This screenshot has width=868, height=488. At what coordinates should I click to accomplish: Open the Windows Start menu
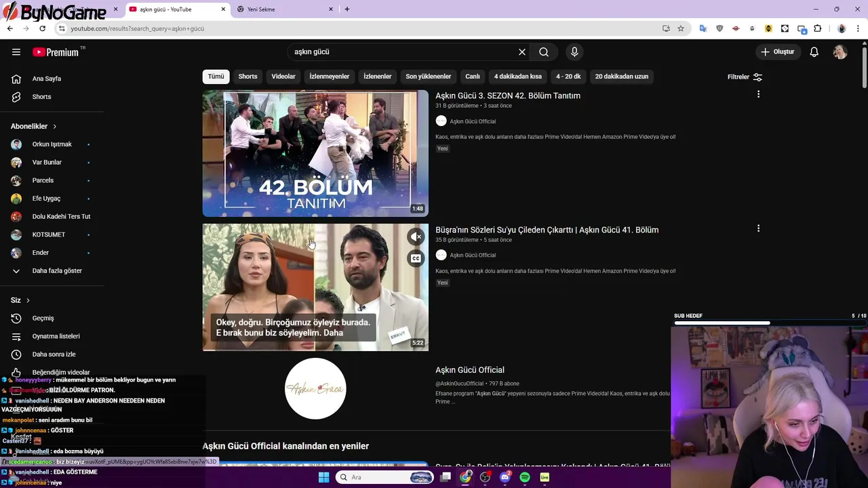pos(323,477)
